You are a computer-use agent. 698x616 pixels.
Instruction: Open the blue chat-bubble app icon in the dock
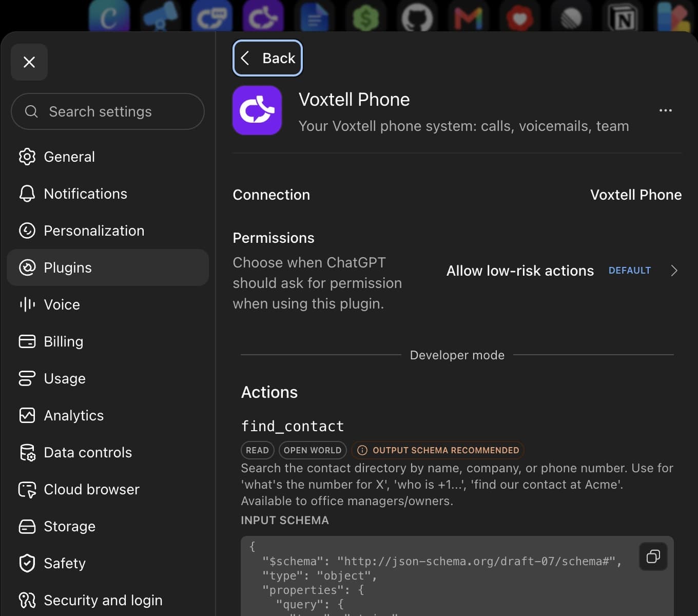[212, 17]
